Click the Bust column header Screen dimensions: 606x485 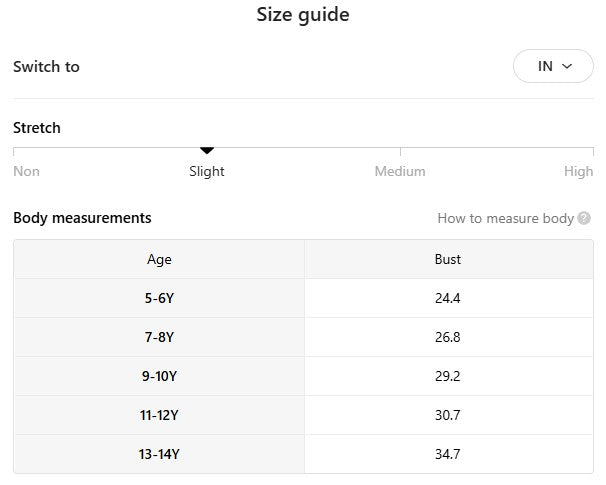(x=448, y=259)
